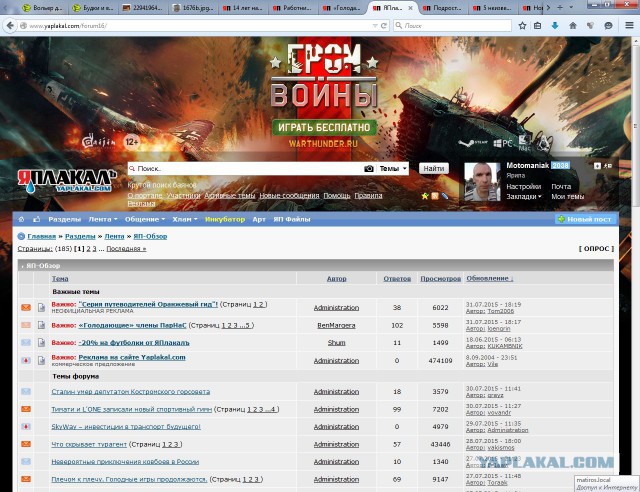
Task: Sort by the 'Просмотров' column header
Action: [x=440, y=278]
